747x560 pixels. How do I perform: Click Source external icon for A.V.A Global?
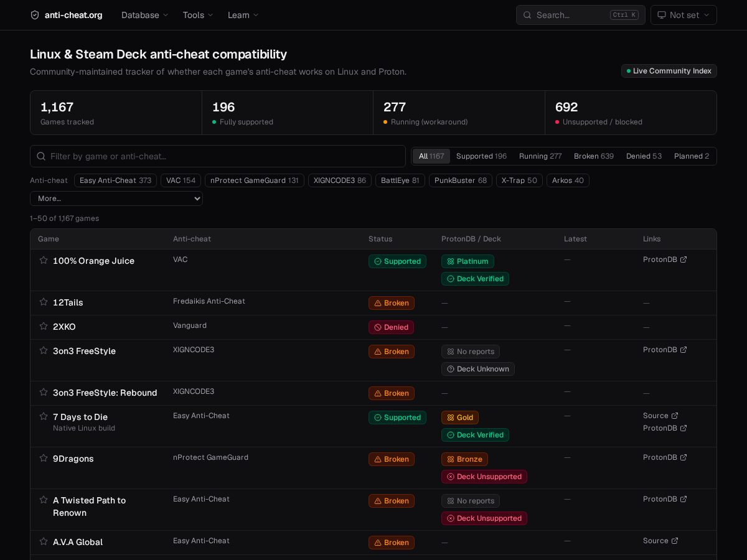click(675, 541)
